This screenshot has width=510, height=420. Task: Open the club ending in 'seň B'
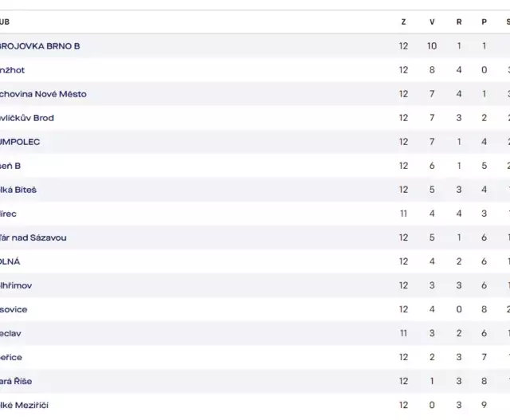[10, 166]
